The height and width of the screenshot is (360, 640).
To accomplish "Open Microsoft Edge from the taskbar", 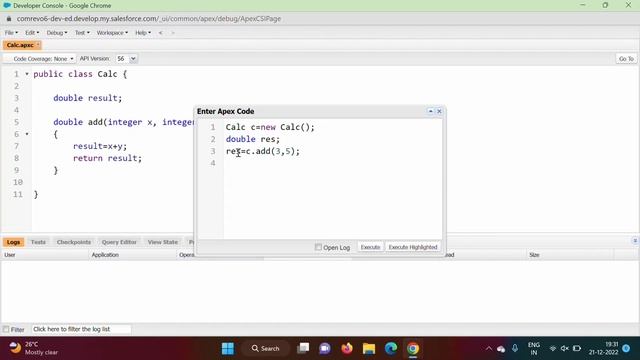I will (391, 349).
